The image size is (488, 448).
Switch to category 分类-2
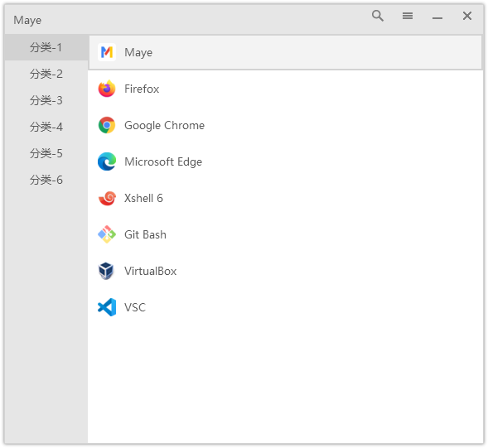point(46,74)
